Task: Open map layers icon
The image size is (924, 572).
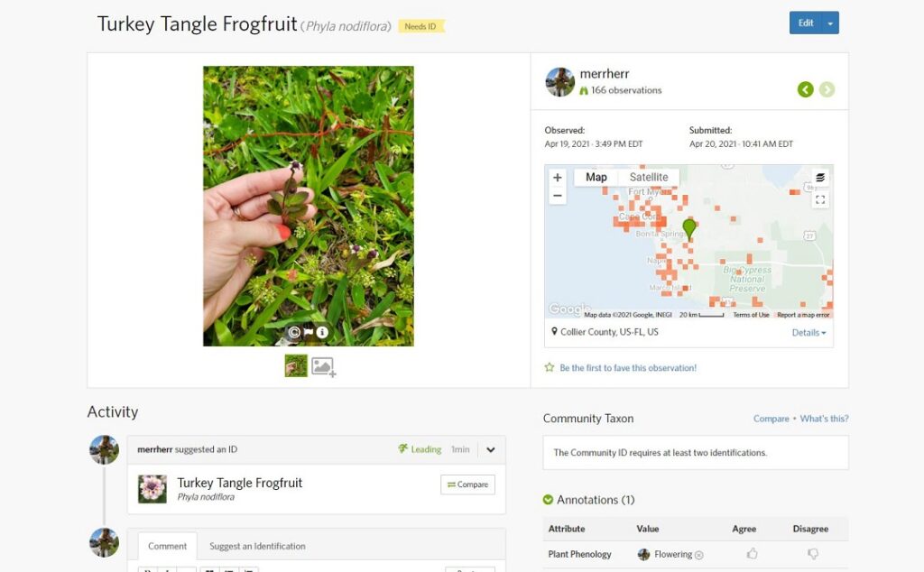Action: 819,178
